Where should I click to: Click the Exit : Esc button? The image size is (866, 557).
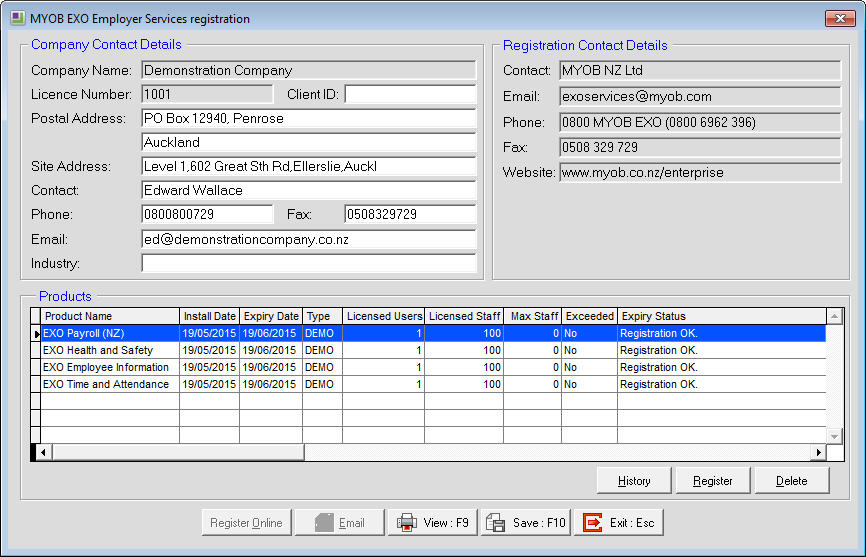tap(619, 523)
